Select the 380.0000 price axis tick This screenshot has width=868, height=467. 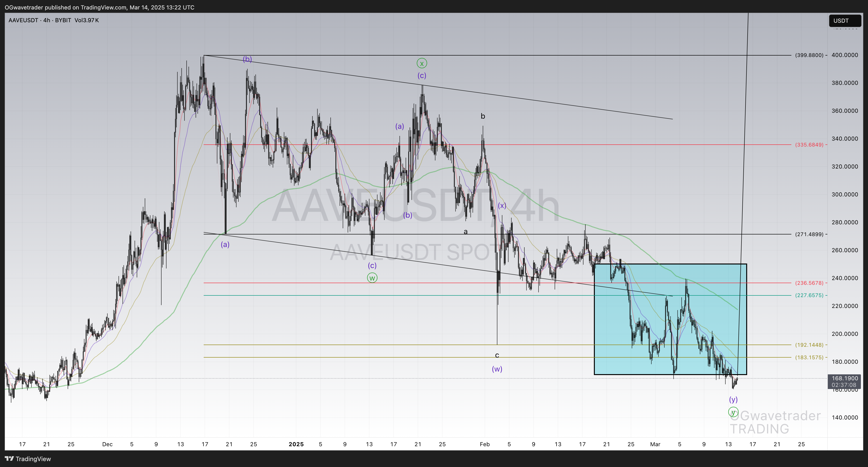coord(845,83)
